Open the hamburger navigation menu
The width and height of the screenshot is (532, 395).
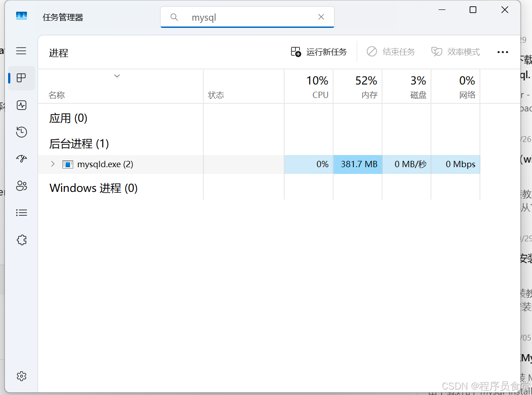click(21, 51)
